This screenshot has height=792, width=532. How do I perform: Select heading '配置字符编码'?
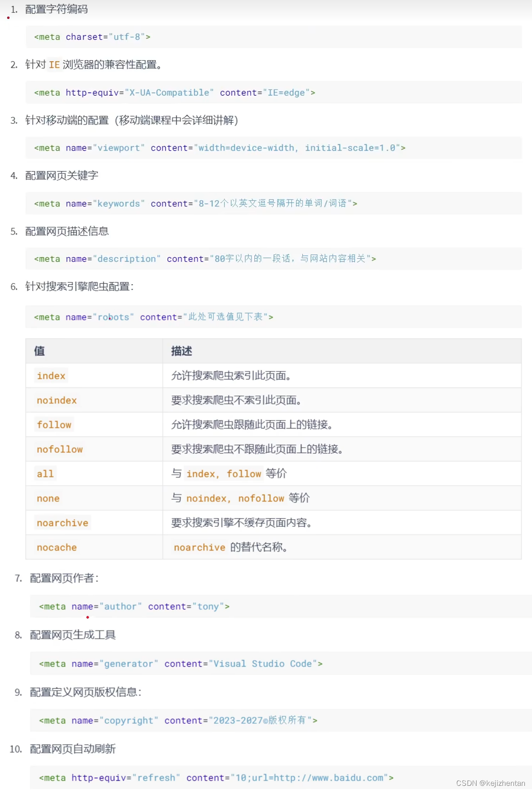click(x=56, y=9)
